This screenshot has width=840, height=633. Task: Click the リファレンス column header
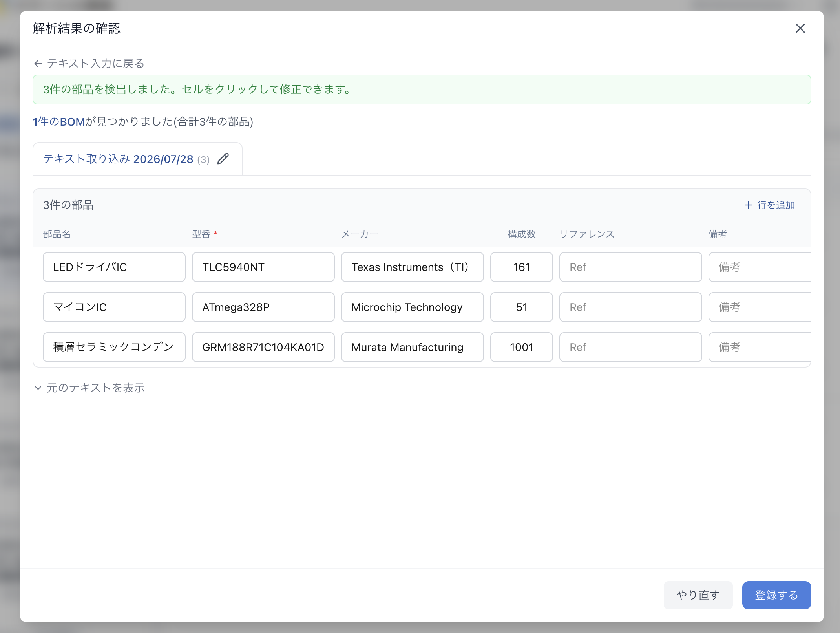pyautogui.click(x=587, y=234)
